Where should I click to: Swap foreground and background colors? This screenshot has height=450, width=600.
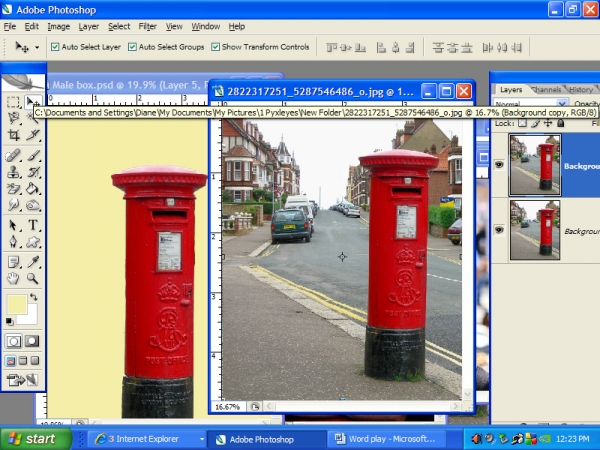(34, 297)
